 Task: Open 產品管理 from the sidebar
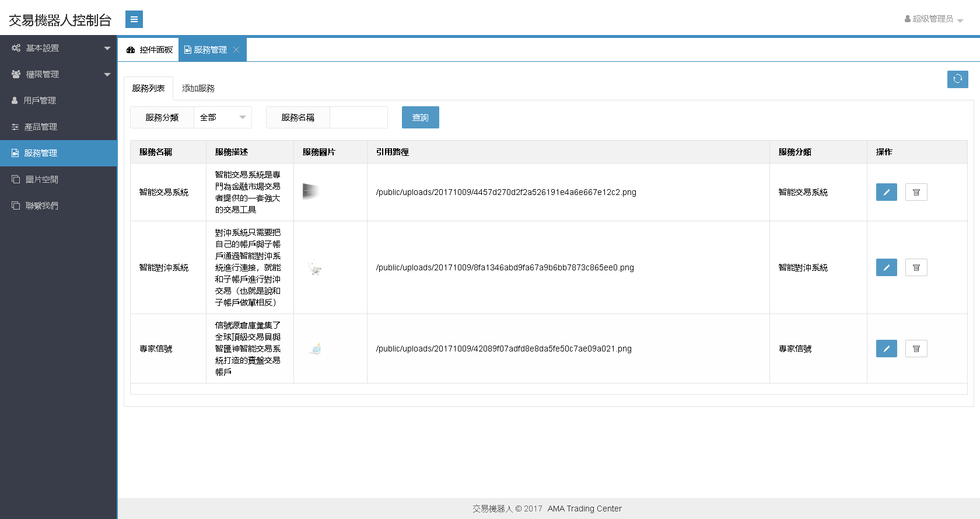coord(58,127)
